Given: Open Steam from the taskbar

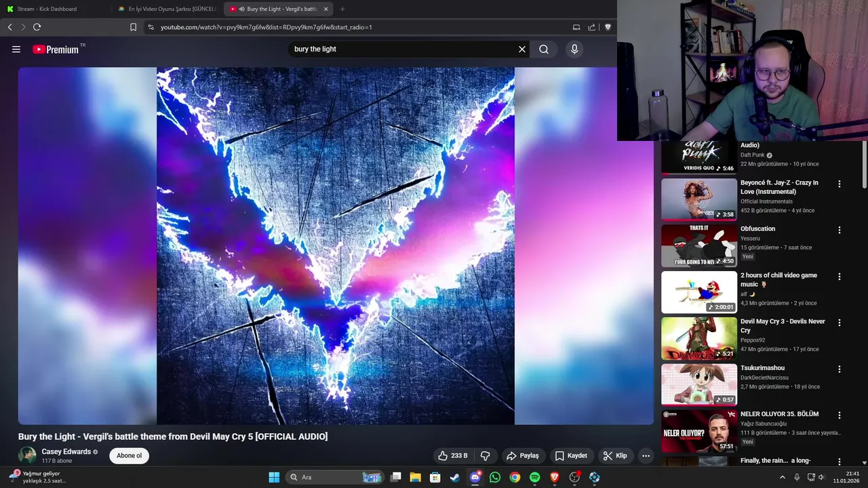Looking at the screenshot, I should click(x=455, y=477).
